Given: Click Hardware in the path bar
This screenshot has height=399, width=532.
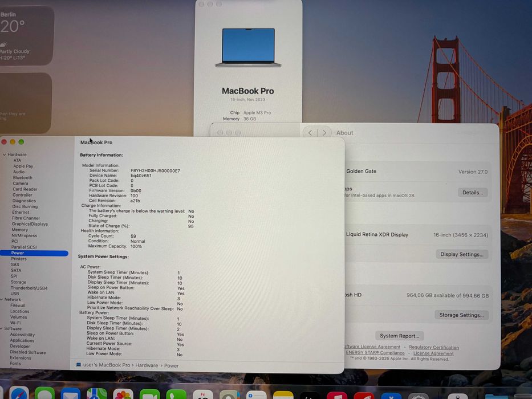Looking at the screenshot, I should (147, 365).
